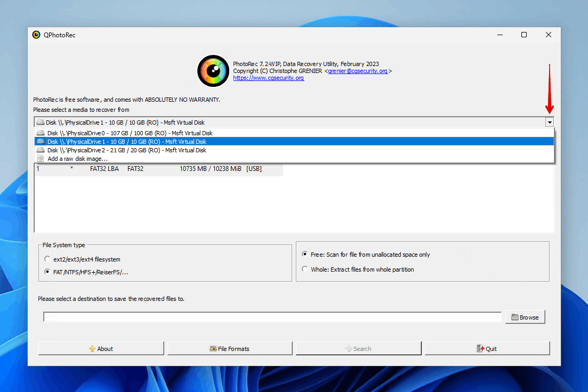
Task: Select PhysicalDrive0 107 GB disk entry
Action: coord(294,133)
